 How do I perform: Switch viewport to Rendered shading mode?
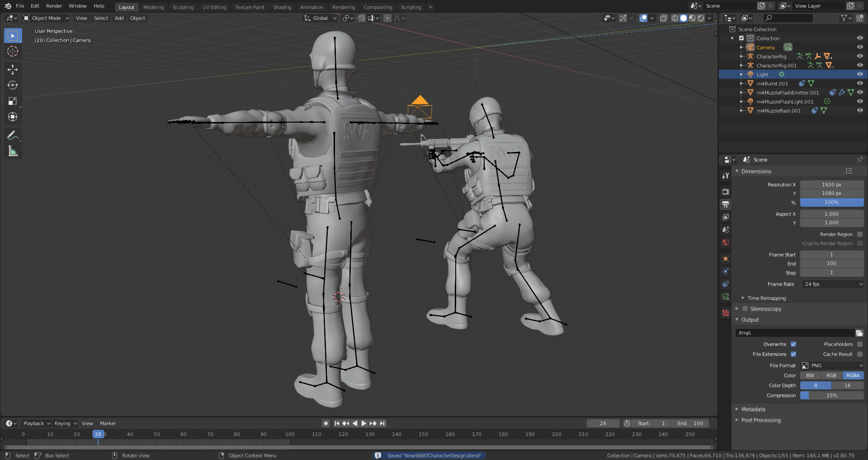coord(701,18)
